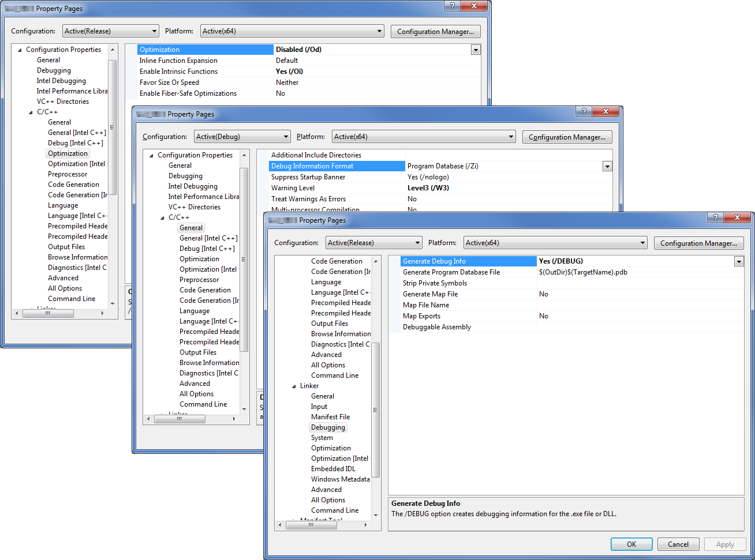Screen dimensions: 755x560
Task: Collapse C/C++ node in the middle Debug window
Action: [163, 217]
